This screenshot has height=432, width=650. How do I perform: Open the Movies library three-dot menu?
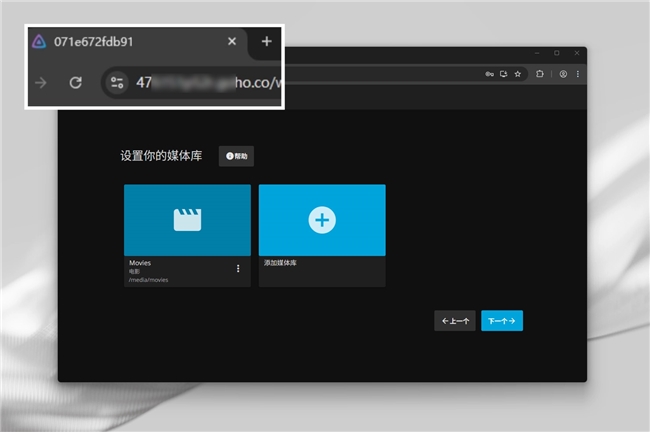(x=238, y=269)
